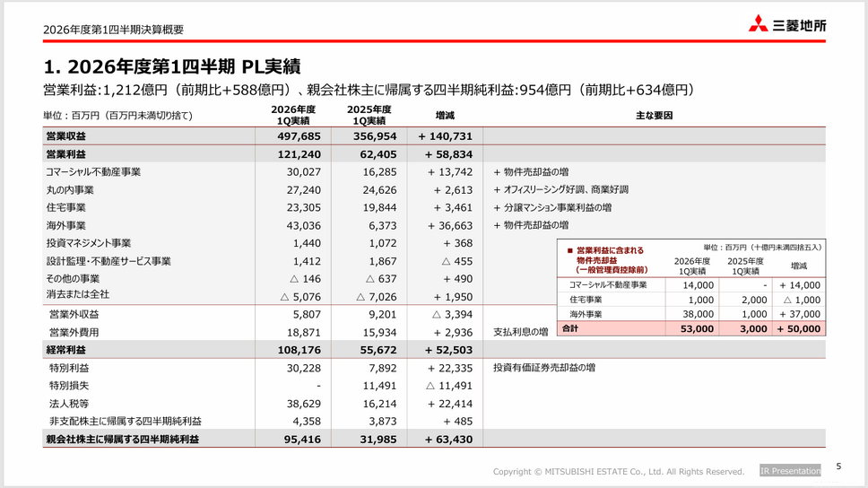868x488 pixels.
Task: Click the 三菱地所 company name text
Action: (x=799, y=25)
